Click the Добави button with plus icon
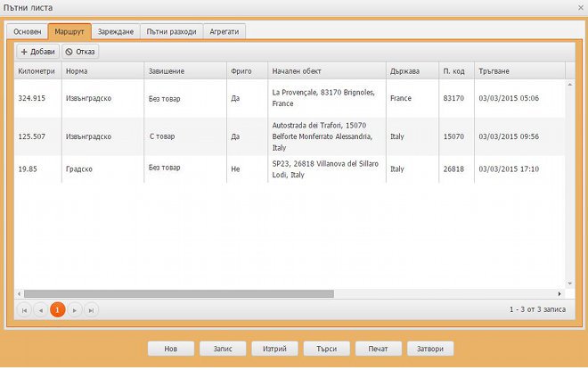The height and width of the screenshot is (370, 588). point(37,52)
